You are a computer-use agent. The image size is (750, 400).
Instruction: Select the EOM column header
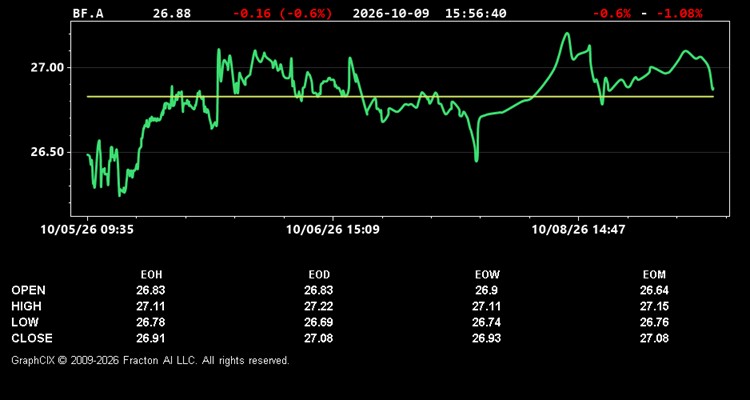[654, 275]
